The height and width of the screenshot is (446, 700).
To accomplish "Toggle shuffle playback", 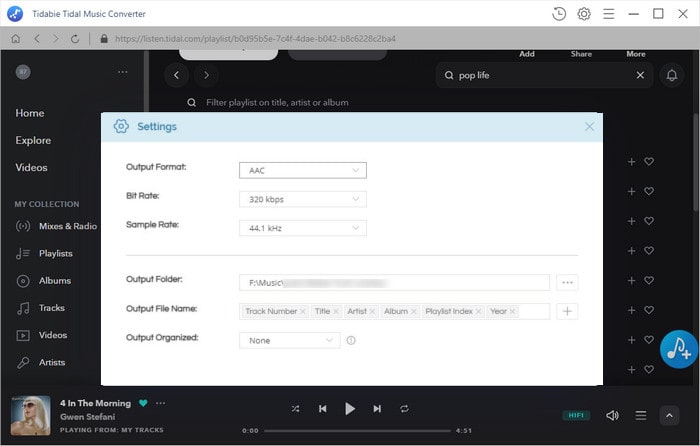I will (296, 408).
